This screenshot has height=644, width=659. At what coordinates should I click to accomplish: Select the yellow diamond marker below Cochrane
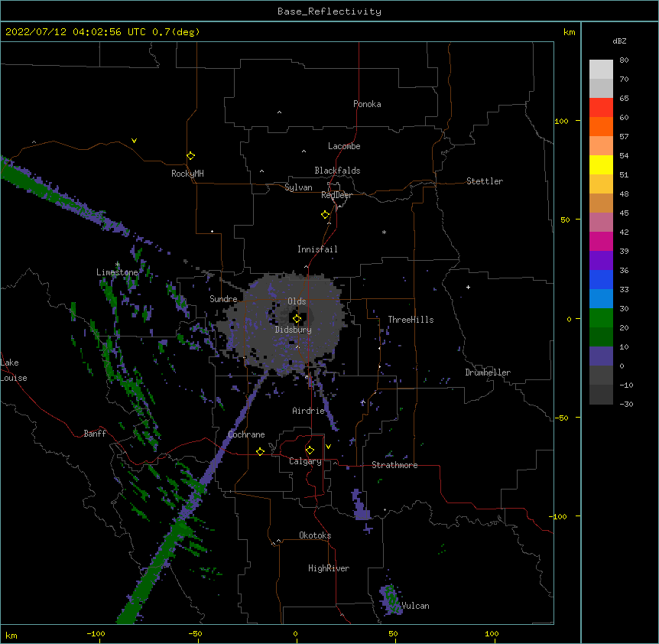click(x=260, y=451)
